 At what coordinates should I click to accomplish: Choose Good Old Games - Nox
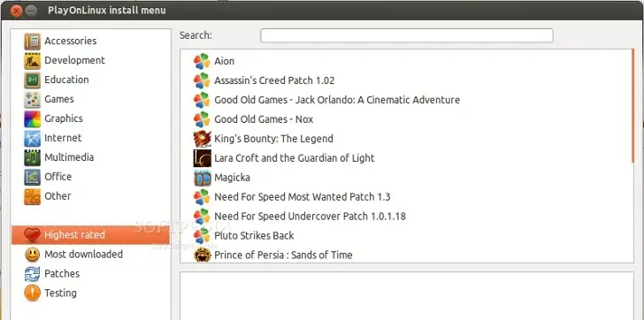click(x=264, y=119)
